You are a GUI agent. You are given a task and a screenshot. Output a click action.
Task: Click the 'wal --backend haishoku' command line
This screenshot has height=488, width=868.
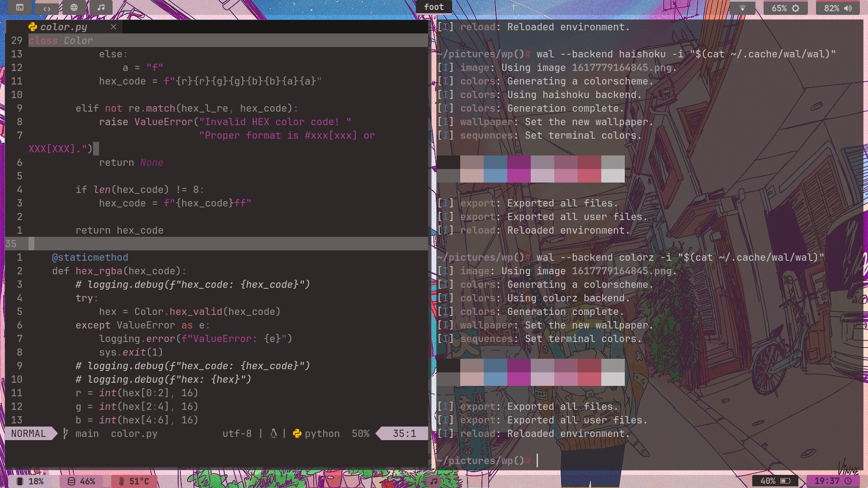[x=686, y=54]
